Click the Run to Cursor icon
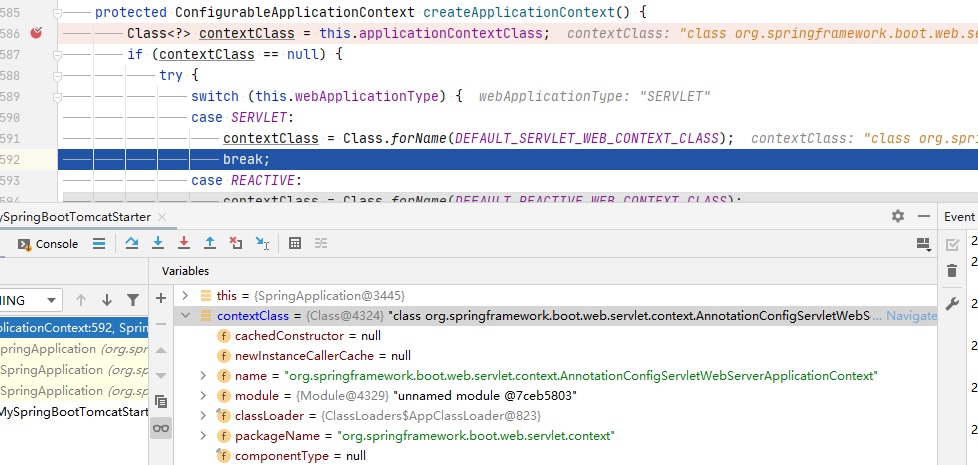The image size is (978, 465). pos(263,244)
